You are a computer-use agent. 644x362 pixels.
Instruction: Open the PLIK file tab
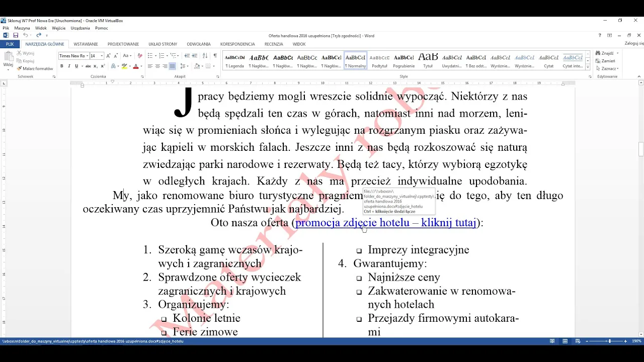tap(10, 44)
